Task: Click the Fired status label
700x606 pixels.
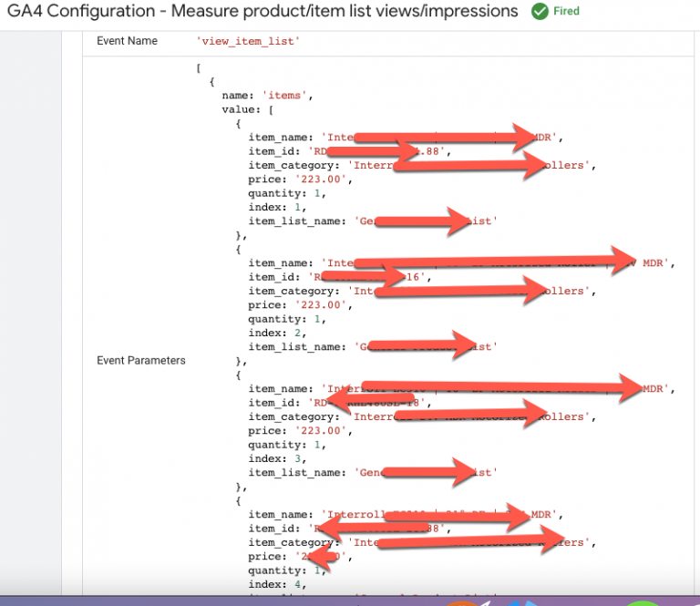Action: pyautogui.click(x=566, y=12)
